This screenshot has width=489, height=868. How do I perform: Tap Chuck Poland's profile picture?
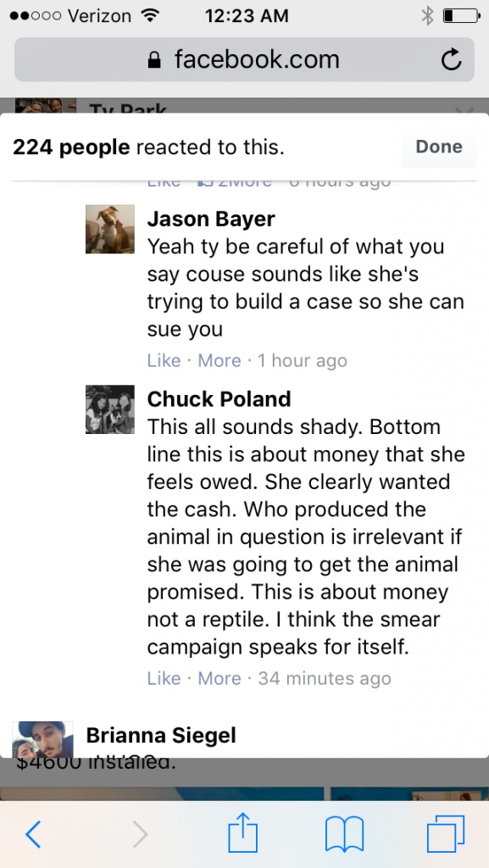click(x=110, y=409)
